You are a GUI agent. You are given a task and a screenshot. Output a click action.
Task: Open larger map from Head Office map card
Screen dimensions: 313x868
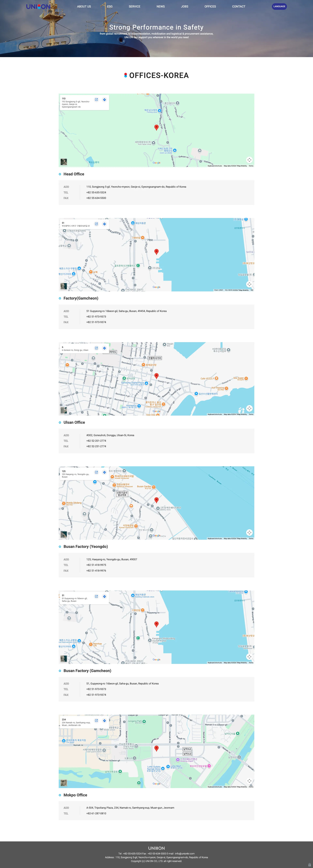click(96, 100)
